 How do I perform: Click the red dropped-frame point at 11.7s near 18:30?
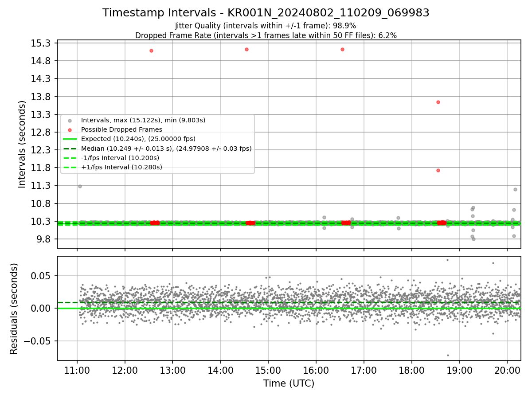click(438, 170)
